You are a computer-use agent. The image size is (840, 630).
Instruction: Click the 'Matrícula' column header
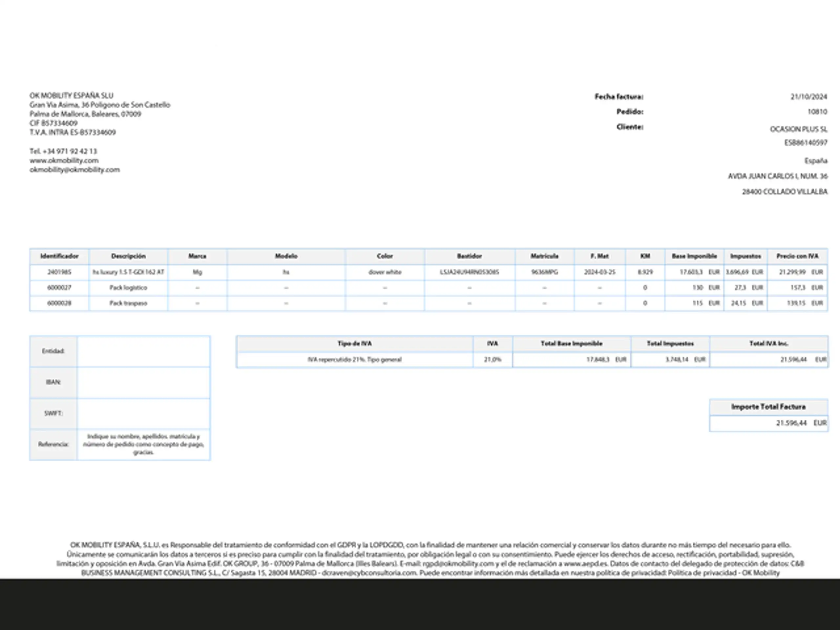click(x=545, y=256)
